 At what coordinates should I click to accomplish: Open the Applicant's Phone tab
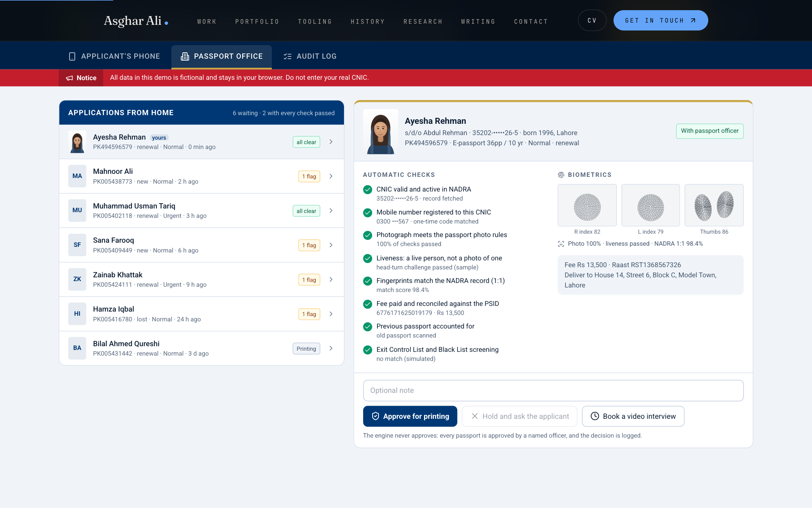point(114,56)
